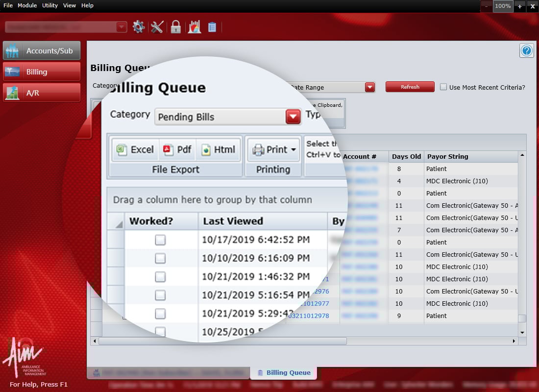Open the help question mark icon
Image resolution: width=539 pixels, height=392 pixels.
[527, 50]
